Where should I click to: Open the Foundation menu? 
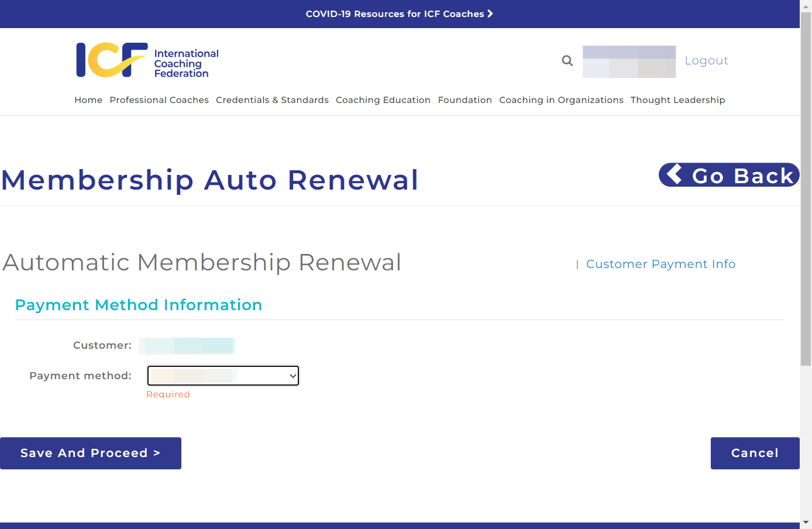(x=465, y=100)
